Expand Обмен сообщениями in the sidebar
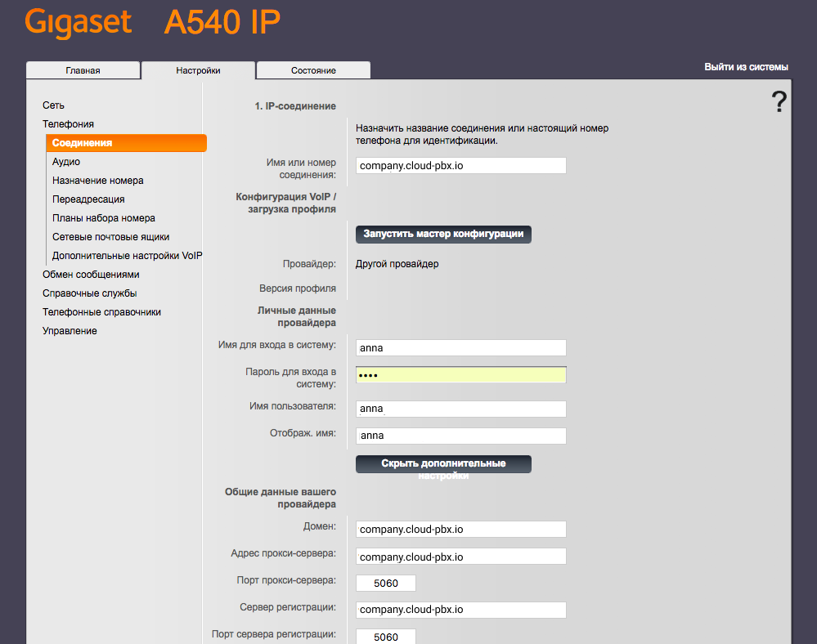Screen dimensions: 817x644 point(91,275)
